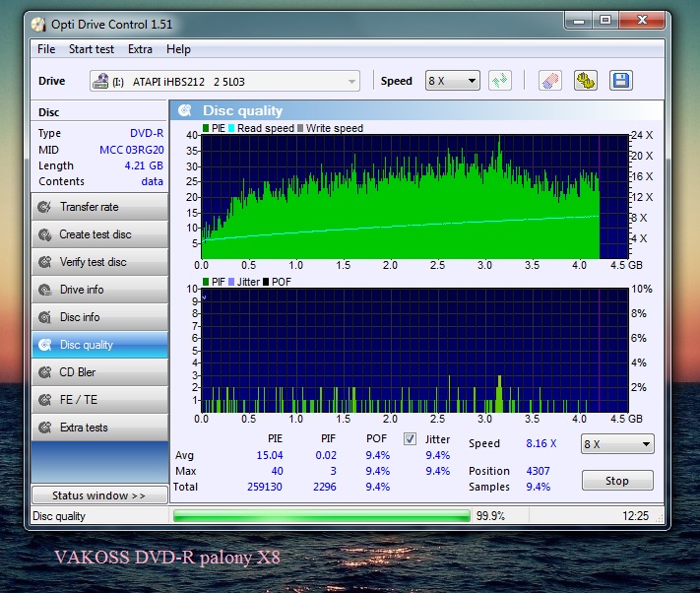Image resolution: width=700 pixels, height=593 pixels.
Task: Click the Opti Drive Control title bar icon
Action: click(x=38, y=25)
